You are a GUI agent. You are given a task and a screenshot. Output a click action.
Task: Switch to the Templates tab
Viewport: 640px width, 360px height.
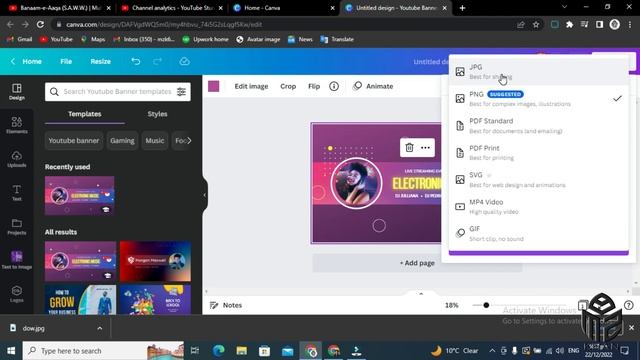click(84, 114)
